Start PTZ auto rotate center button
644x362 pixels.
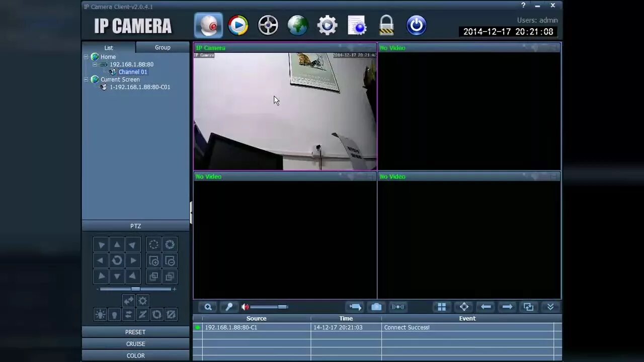pos(117,260)
